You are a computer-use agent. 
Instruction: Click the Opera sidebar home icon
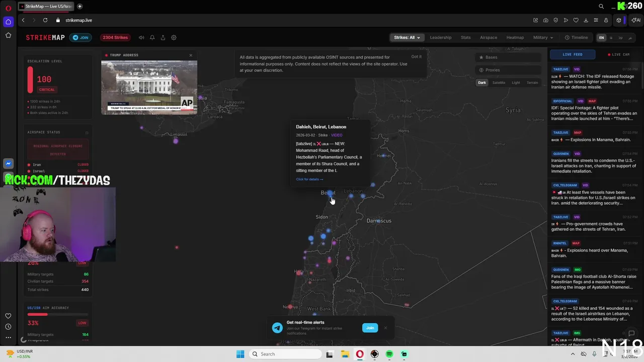(x=8, y=22)
